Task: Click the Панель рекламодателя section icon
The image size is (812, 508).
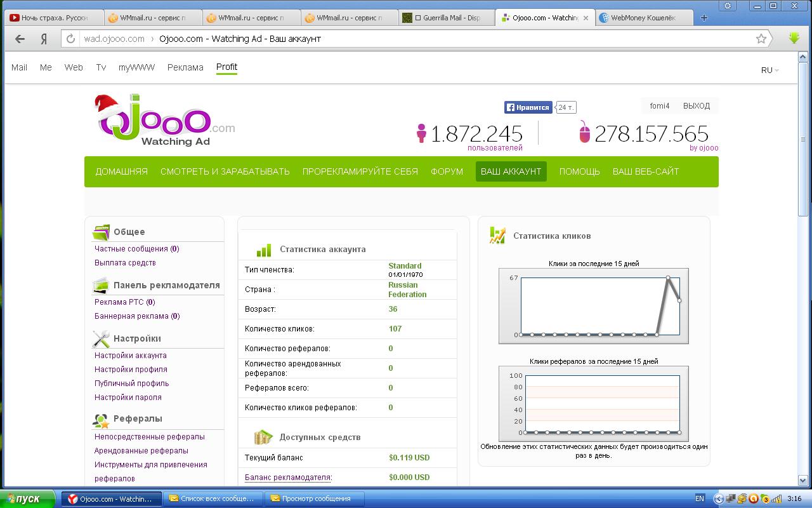Action: click(x=101, y=285)
